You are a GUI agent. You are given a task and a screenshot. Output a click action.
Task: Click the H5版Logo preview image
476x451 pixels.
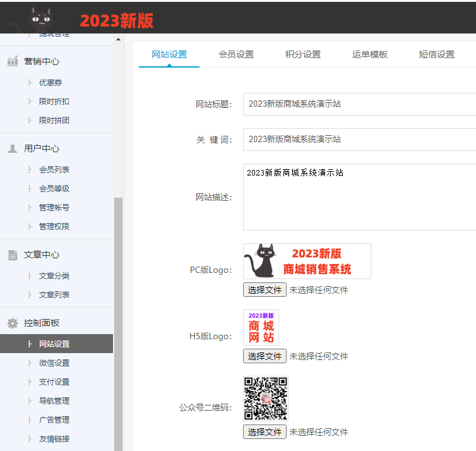261,327
